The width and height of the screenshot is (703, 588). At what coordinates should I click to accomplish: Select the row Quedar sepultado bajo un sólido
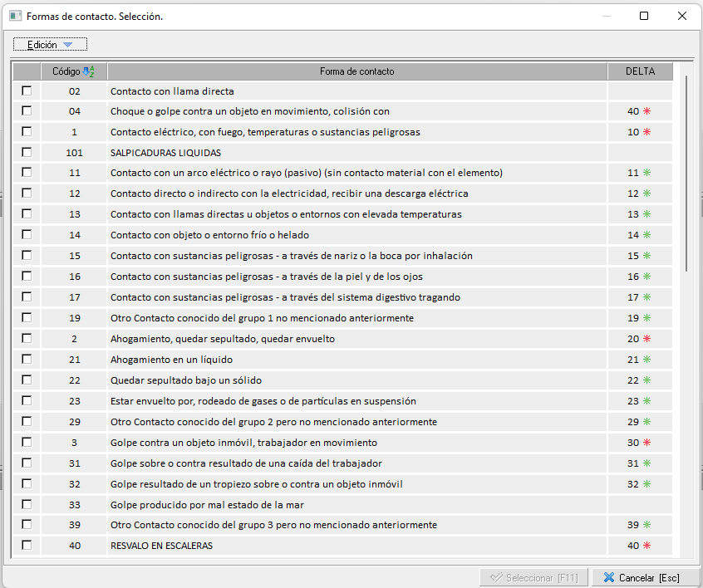[x=186, y=380]
